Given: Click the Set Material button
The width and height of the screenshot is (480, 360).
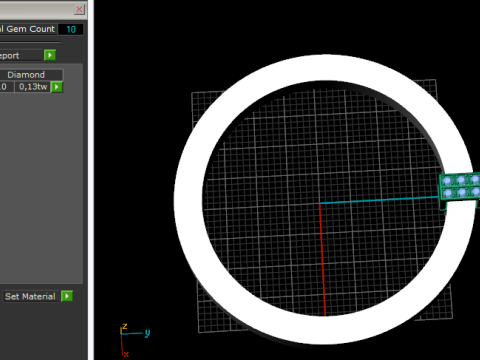Looking at the screenshot, I should tap(30, 296).
